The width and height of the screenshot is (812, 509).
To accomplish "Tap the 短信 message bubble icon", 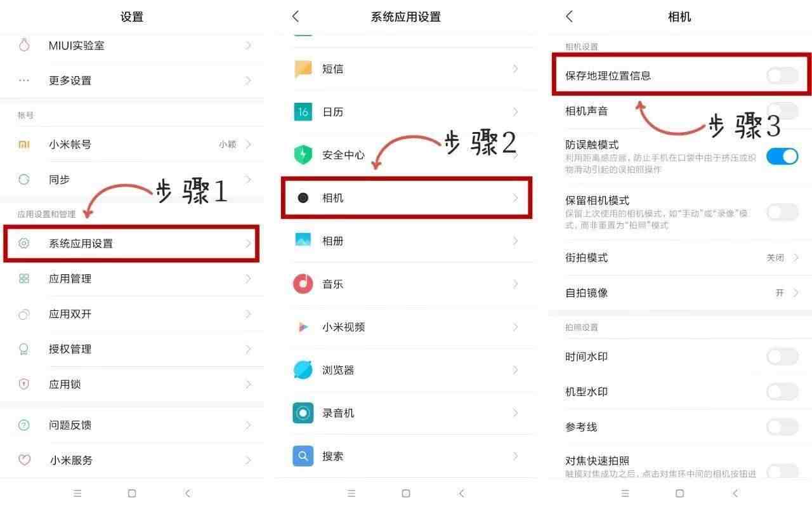I will (x=303, y=69).
